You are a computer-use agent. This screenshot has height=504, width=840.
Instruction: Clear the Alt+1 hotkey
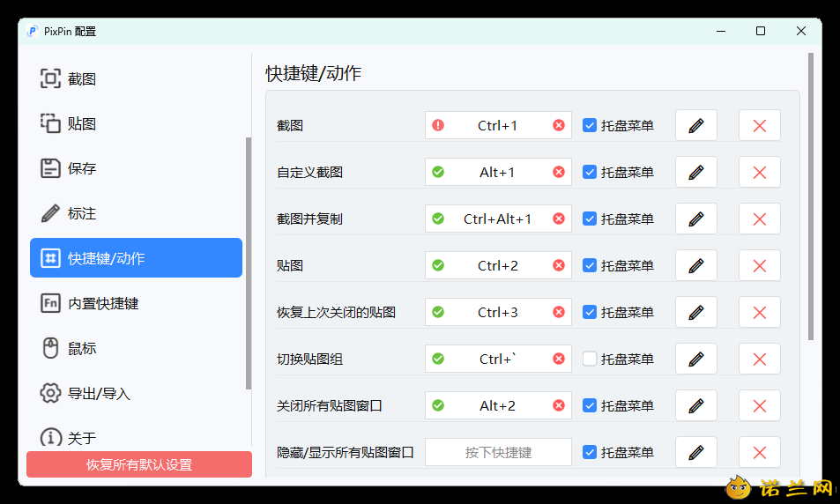[x=559, y=172]
